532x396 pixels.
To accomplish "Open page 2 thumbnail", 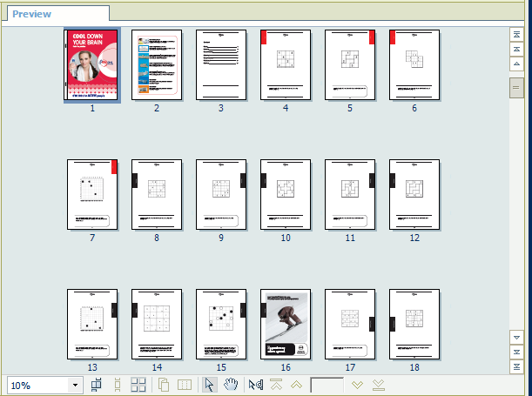I will point(157,64).
